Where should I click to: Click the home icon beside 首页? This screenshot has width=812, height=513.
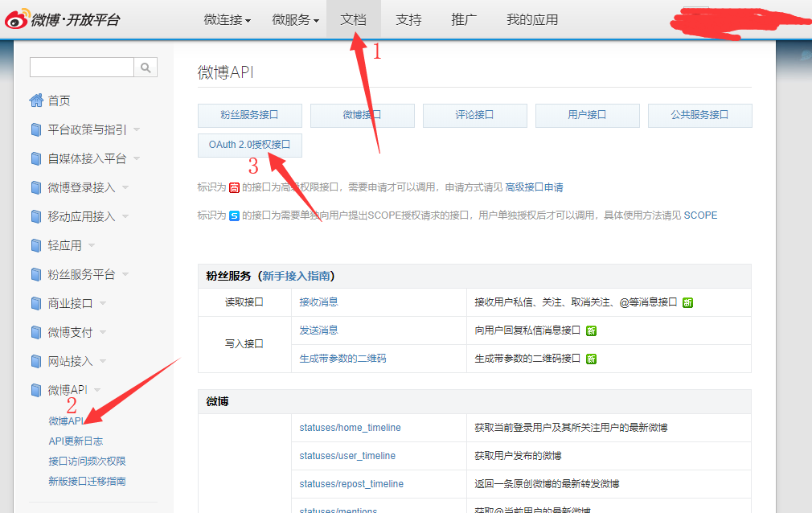click(x=36, y=101)
